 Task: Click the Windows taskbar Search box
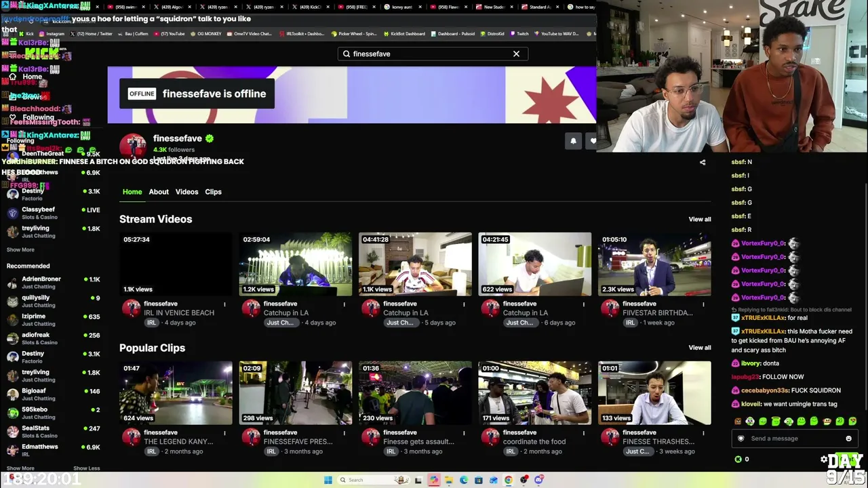click(373, 480)
